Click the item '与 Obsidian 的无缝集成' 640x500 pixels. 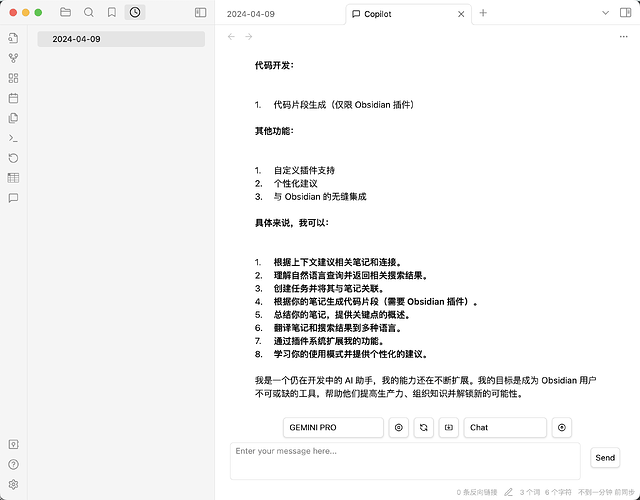click(x=320, y=197)
